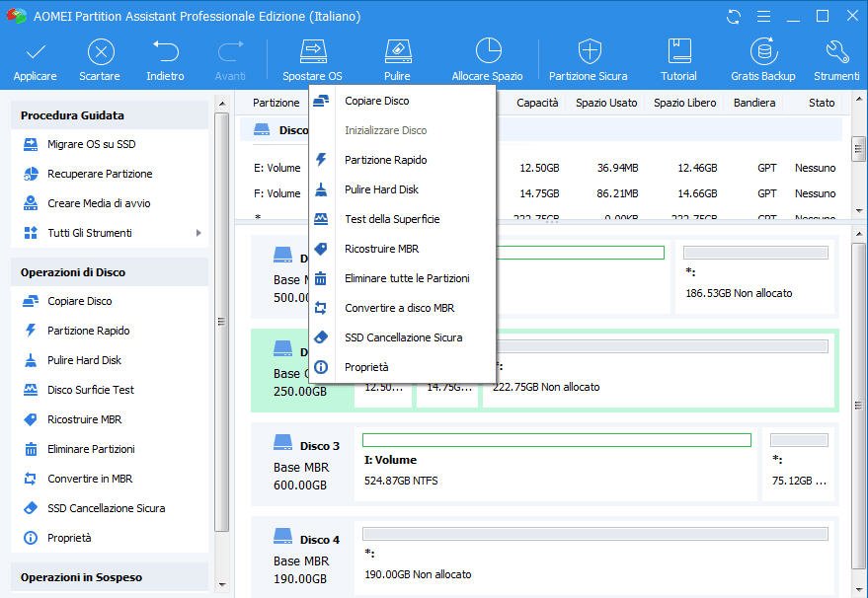Click the Indietro undo icon

coord(165,51)
